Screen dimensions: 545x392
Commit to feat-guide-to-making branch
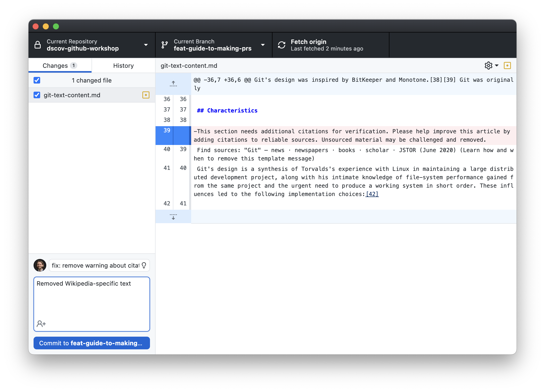pyautogui.click(x=92, y=342)
